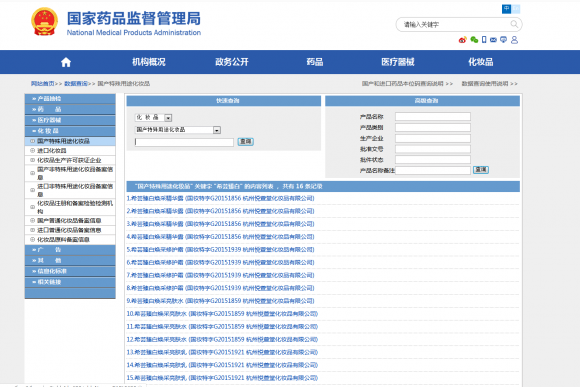The image size is (580, 387).
Task: Focus the 生产企业 input field
Action: (x=433, y=138)
